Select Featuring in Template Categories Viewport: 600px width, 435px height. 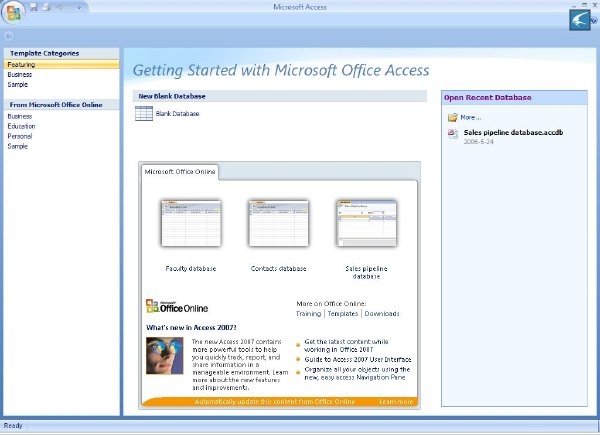click(x=61, y=64)
